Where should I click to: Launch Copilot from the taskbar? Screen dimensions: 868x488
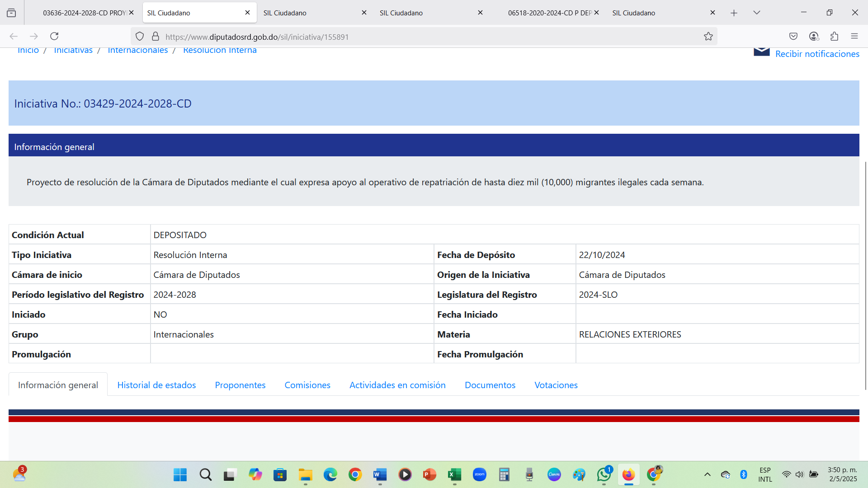click(x=255, y=474)
